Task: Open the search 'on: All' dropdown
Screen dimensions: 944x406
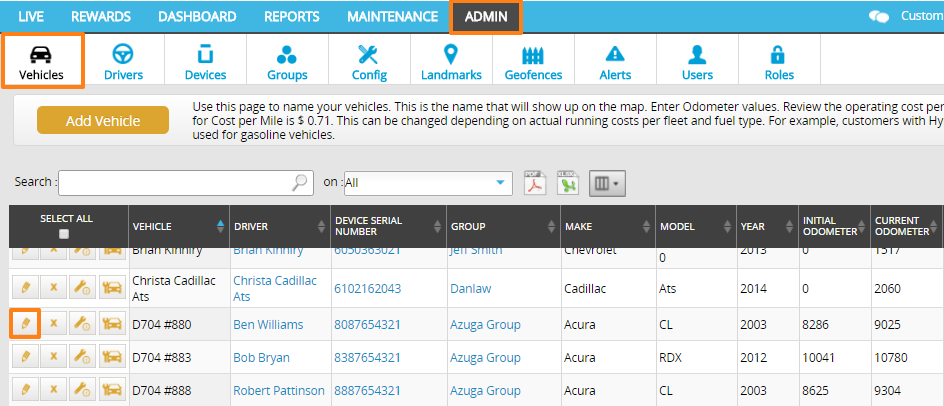Action: click(x=428, y=183)
